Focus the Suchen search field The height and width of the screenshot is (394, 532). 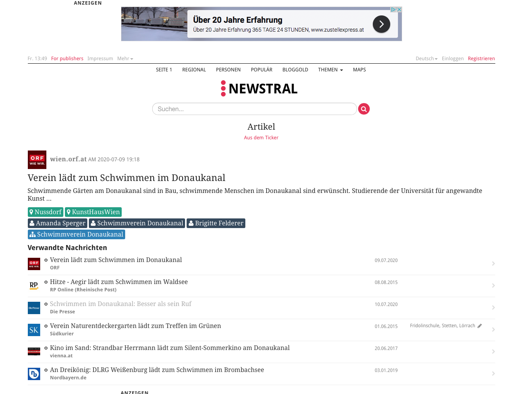[x=254, y=109]
